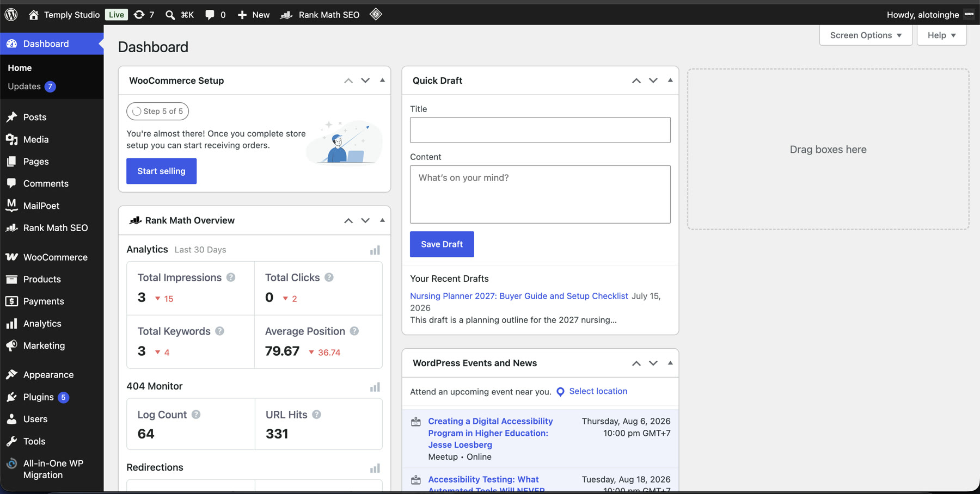Click the updates icon in admin bar

pyautogui.click(x=139, y=15)
